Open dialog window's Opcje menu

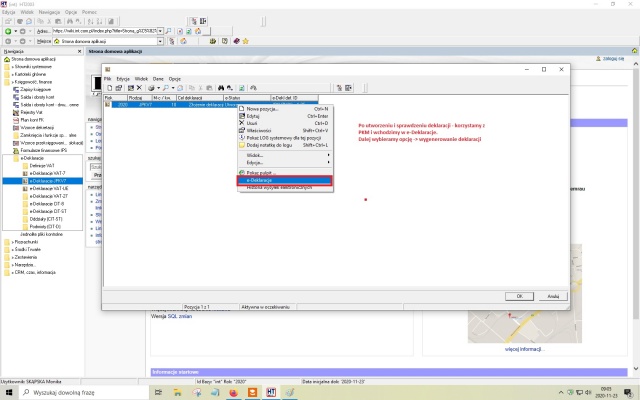tap(175, 79)
